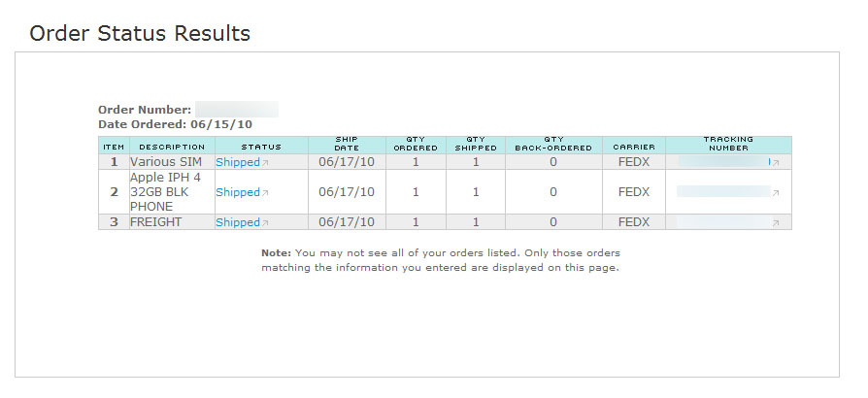Click the Qty Back-Ordered column header
Screen dimensions: 868x398
(x=553, y=144)
